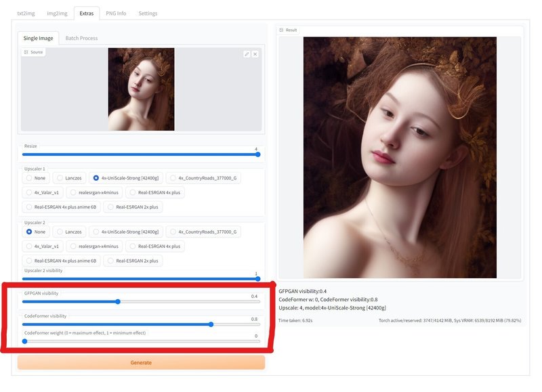Remove the source image via the X icon
This screenshot has height=392, width=542.
[255, 53]
